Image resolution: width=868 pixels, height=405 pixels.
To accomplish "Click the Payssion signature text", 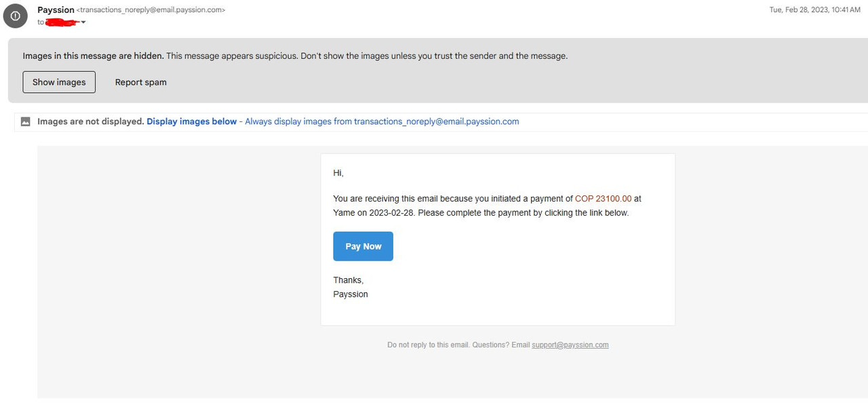I will [351, 294].
